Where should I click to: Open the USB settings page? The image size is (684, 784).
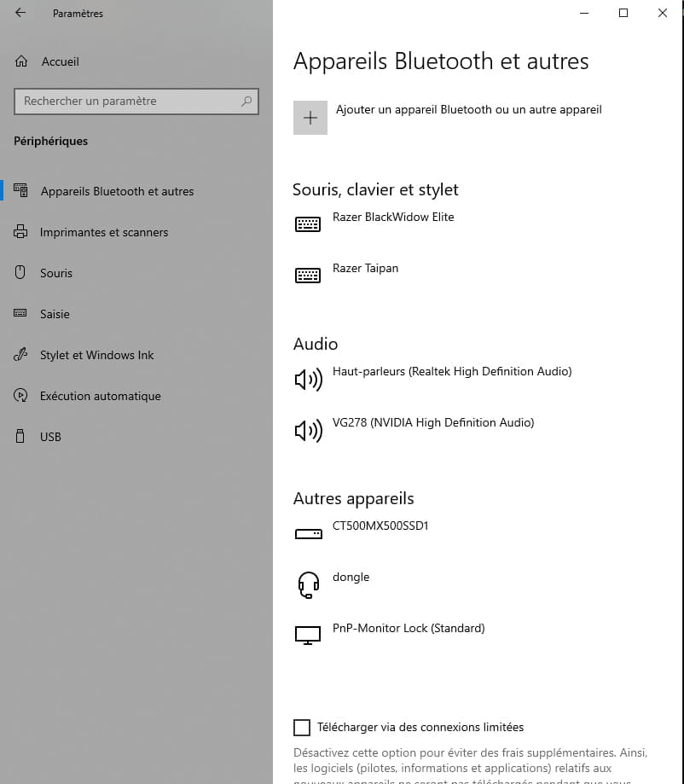point(50,437)
